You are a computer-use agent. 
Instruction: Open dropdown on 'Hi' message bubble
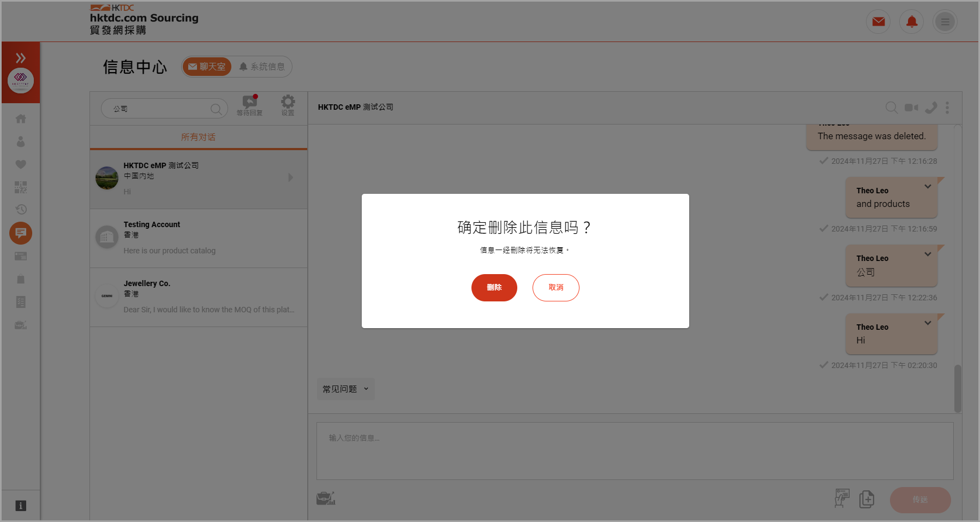(x=928, y=323)
